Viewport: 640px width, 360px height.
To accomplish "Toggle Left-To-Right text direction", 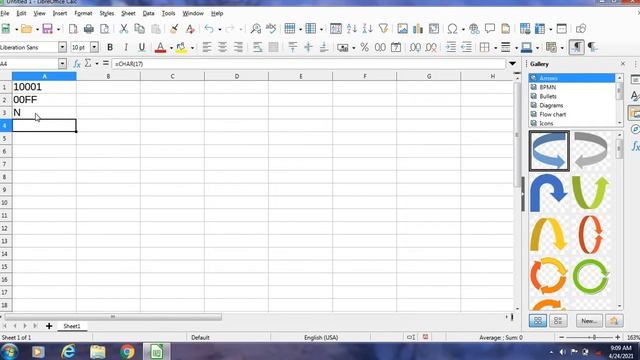I will click(576, 47).
